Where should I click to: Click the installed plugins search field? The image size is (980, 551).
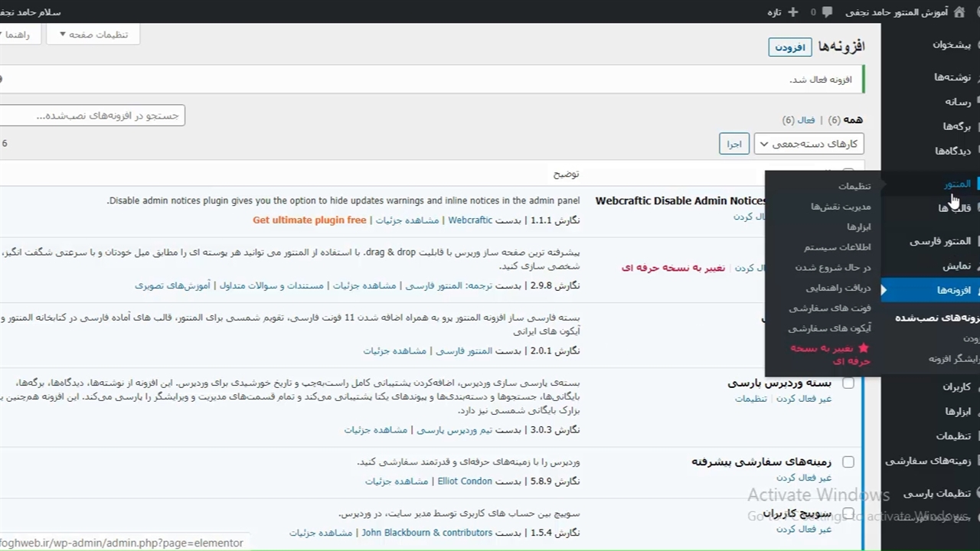pos(92,116)
